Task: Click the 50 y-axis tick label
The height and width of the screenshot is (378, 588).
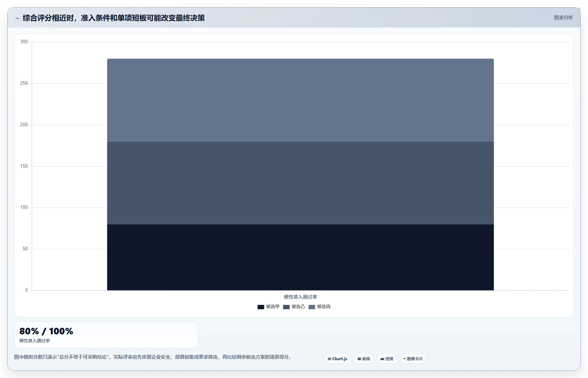Action: tap(25, 249)
